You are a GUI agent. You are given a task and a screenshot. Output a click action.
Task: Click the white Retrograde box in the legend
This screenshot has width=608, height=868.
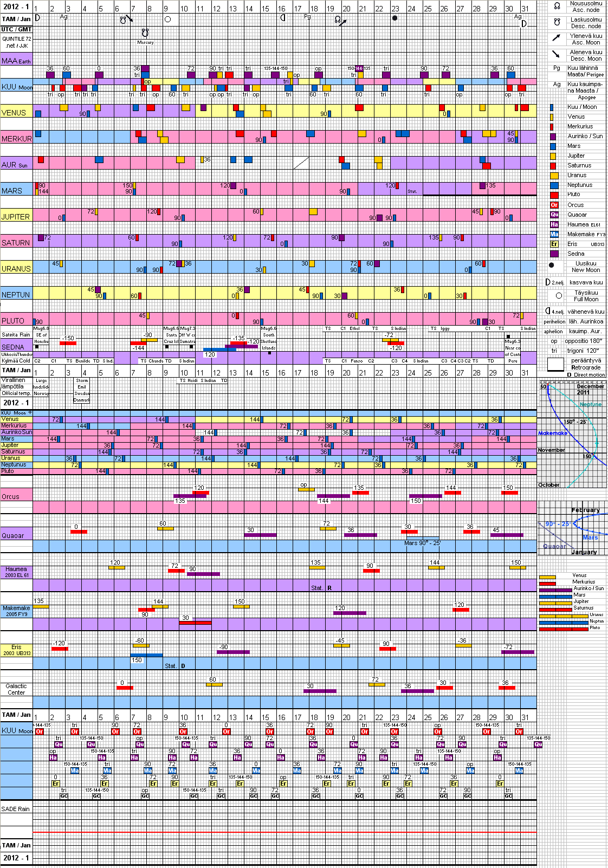point(555,364)
